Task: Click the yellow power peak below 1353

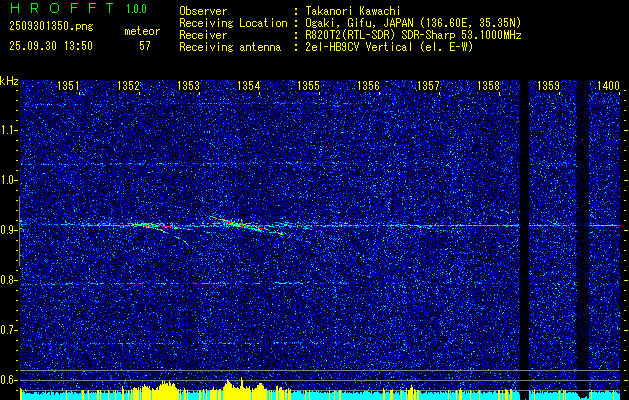Action: 166,390
